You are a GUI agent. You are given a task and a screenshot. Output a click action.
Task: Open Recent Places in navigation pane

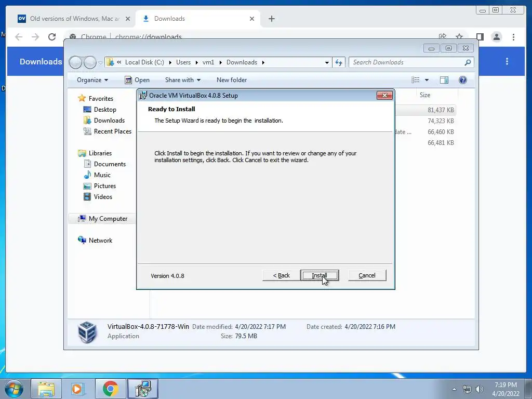tap(112, 131)
